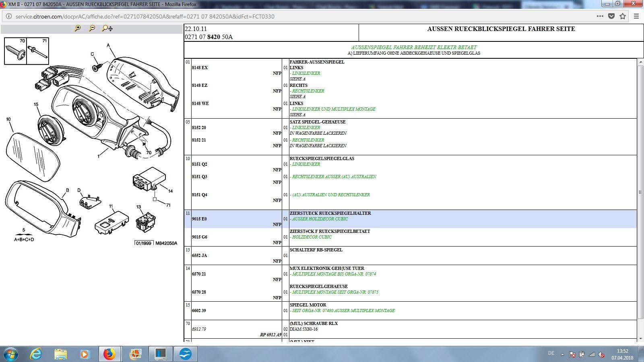Click the power plug battery tray icon

tap(582, 354)
